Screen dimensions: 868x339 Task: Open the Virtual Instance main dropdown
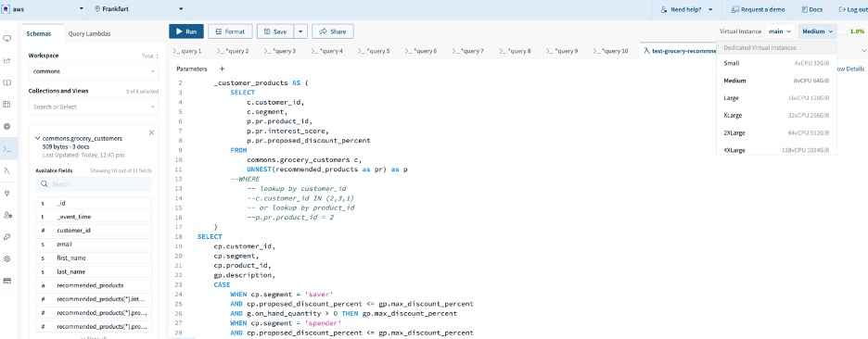tap(780, 31)
